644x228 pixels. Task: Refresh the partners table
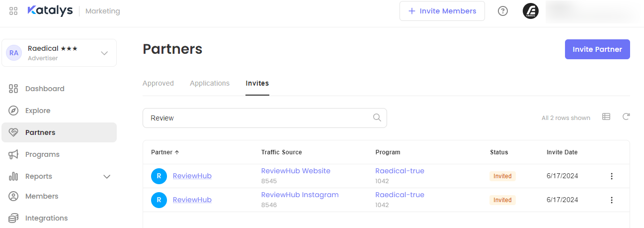(626, 117)
